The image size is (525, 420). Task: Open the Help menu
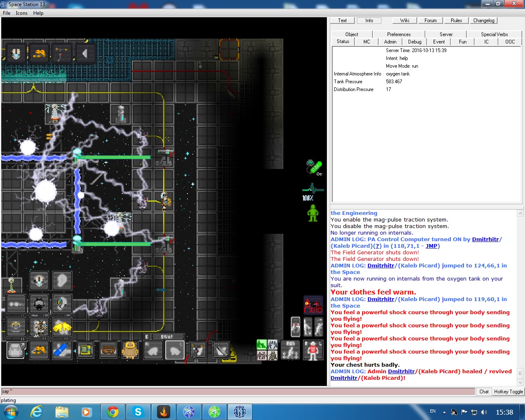click(38, 13)
